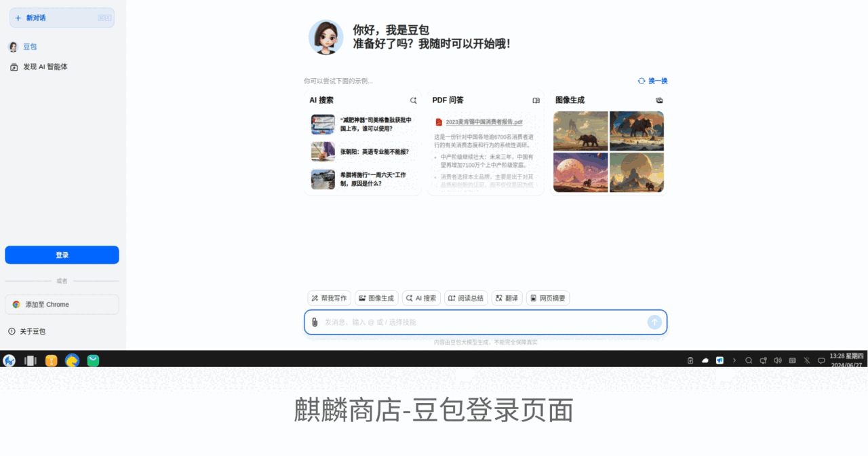Open the green app icon on the taskbar

(93, 360)
